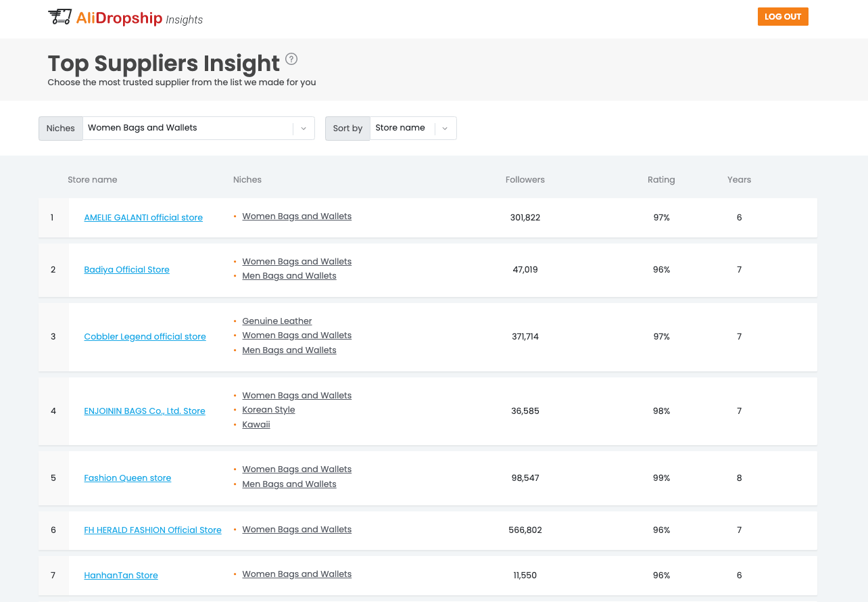This screenshot has width=868, height=602.
Task: Open the help tooltip next to Top Suppliers Insight
Action: pos(291,59)
